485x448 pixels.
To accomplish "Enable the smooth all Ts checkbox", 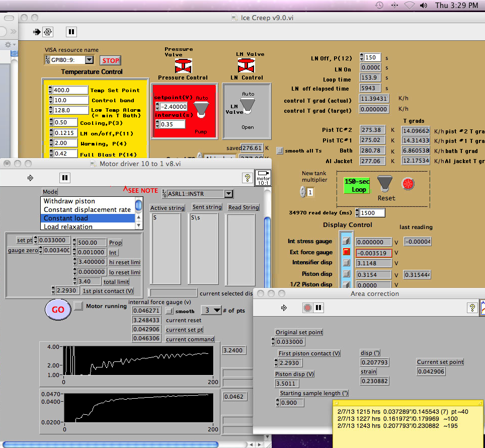I will [x=280, y=151].
